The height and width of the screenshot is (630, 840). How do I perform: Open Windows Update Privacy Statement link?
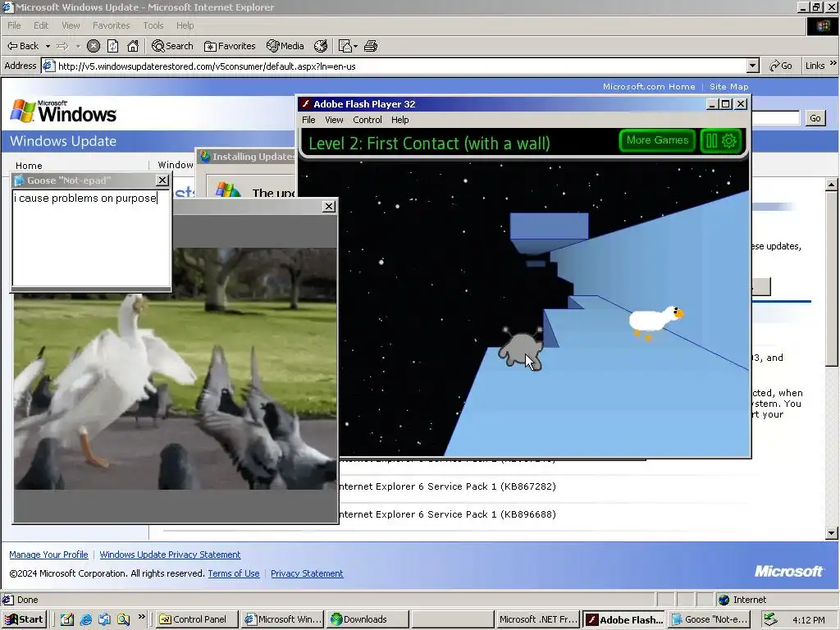click(170, 555)
